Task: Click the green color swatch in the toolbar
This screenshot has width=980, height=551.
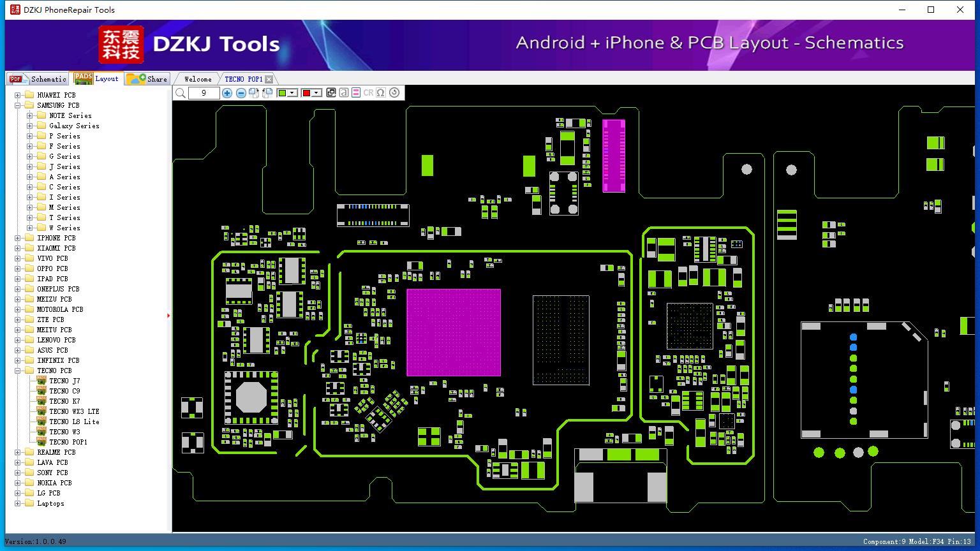Action: 282,93
